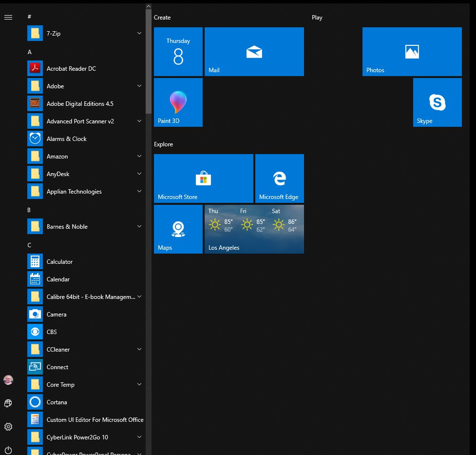Open the Microsoft Store tile
Viewport: 476px width, 455px height.
point(203,178)
